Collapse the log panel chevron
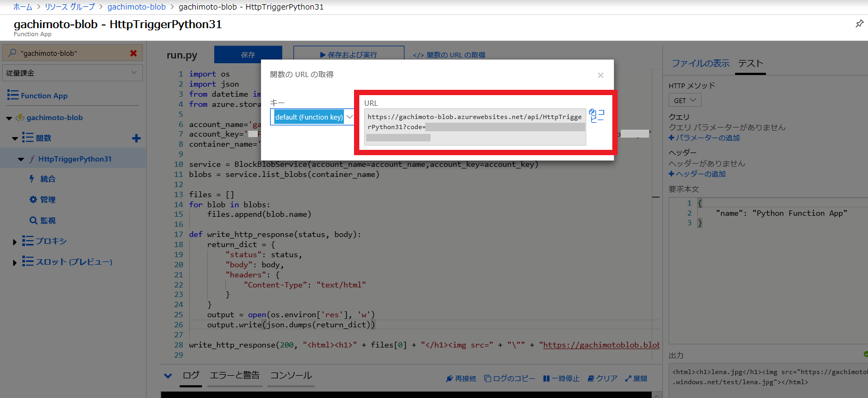868x398 pixels. pos(168,376)
